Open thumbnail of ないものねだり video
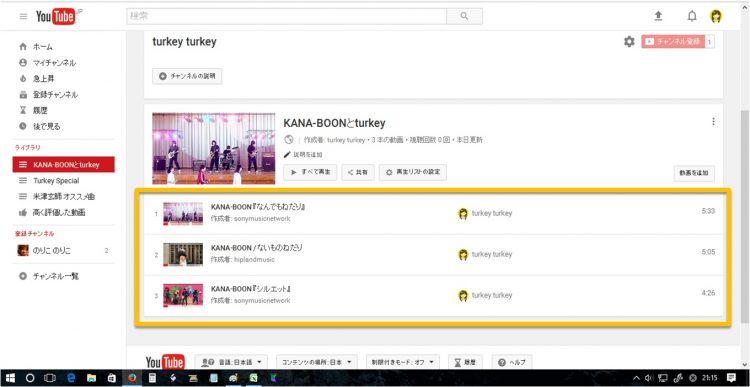 coord(183,254)
